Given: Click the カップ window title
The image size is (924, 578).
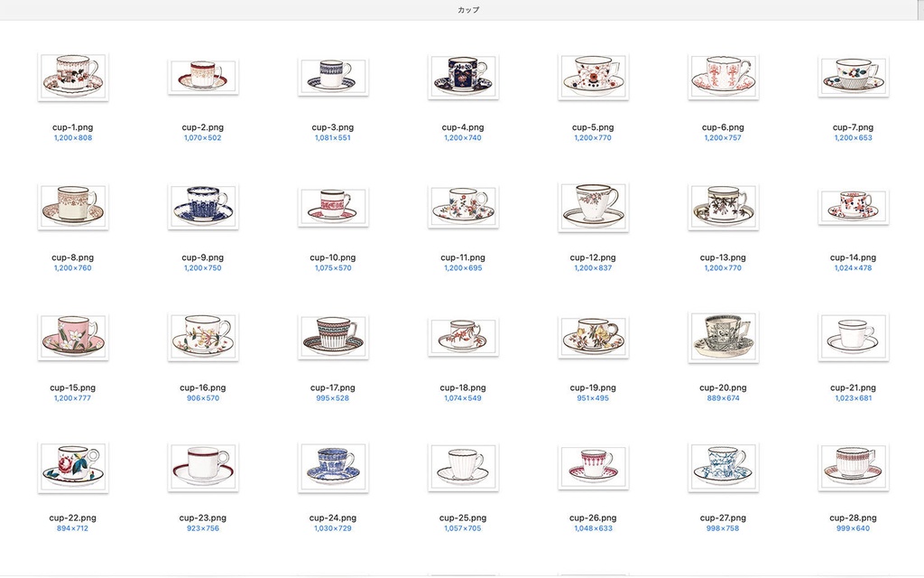Looking at the screenshot, I should (x=468, y=10).
